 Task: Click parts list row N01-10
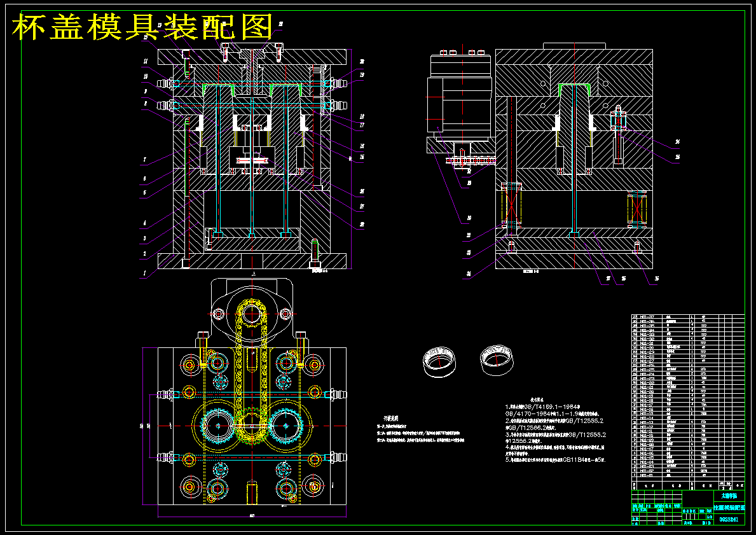tap(688, 435)
